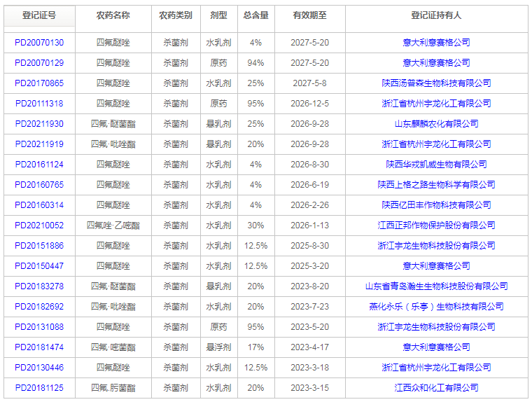Open registration PD20070129 link
532x402 pixels.
tap(39, 63)
